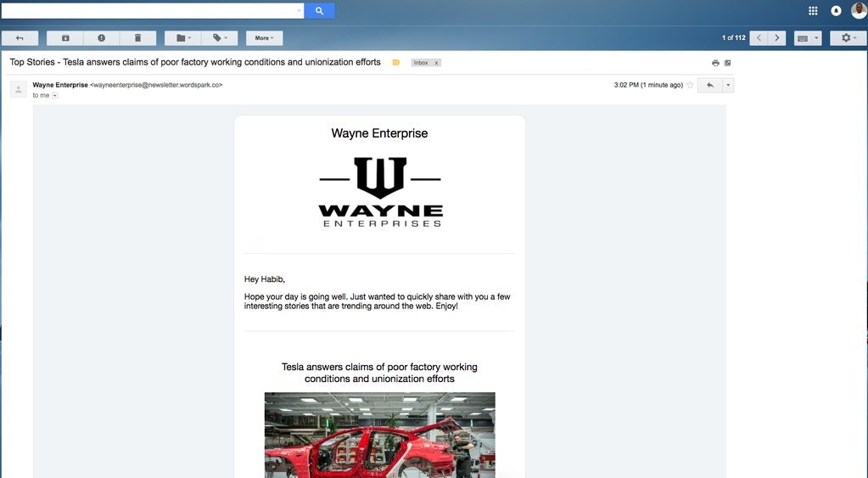Open email in new window icon
The width and height of the screenshot is (868, 478).
tap(727, 63)
